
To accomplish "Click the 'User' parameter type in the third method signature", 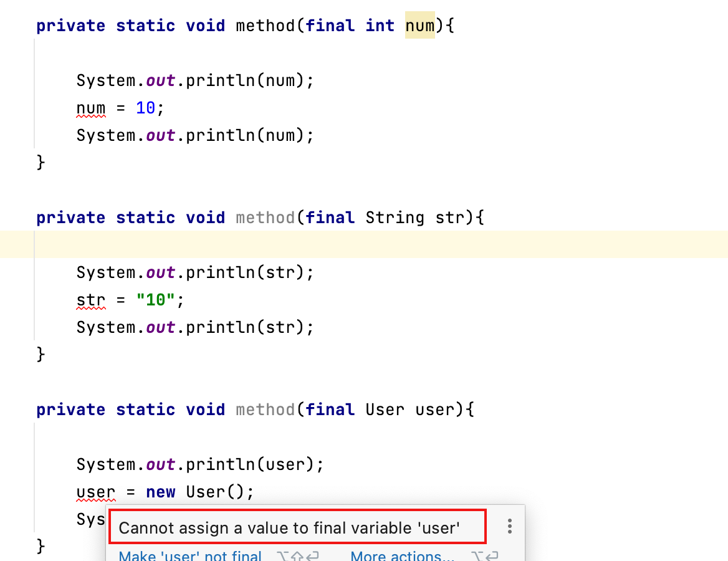I will (x=385, y=410).
